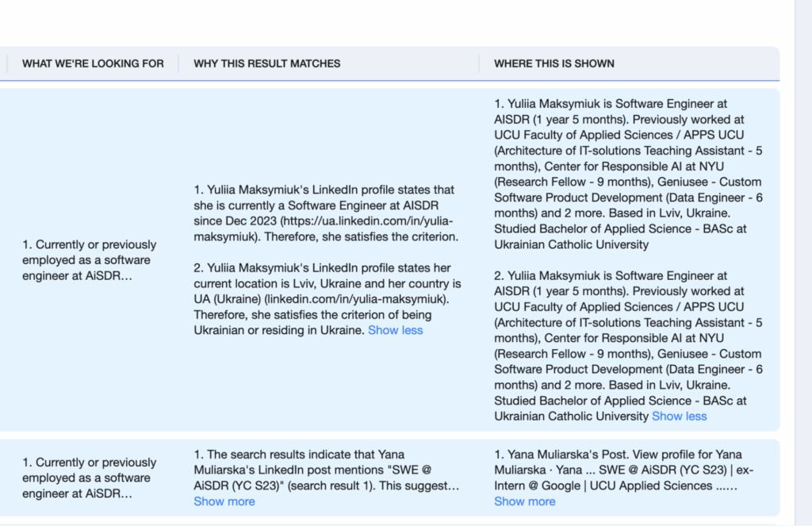Click the first source paragraph for Yuliia Maksymiuk
The height and width of the screenshot is (526, 812).
click(628, 174)
